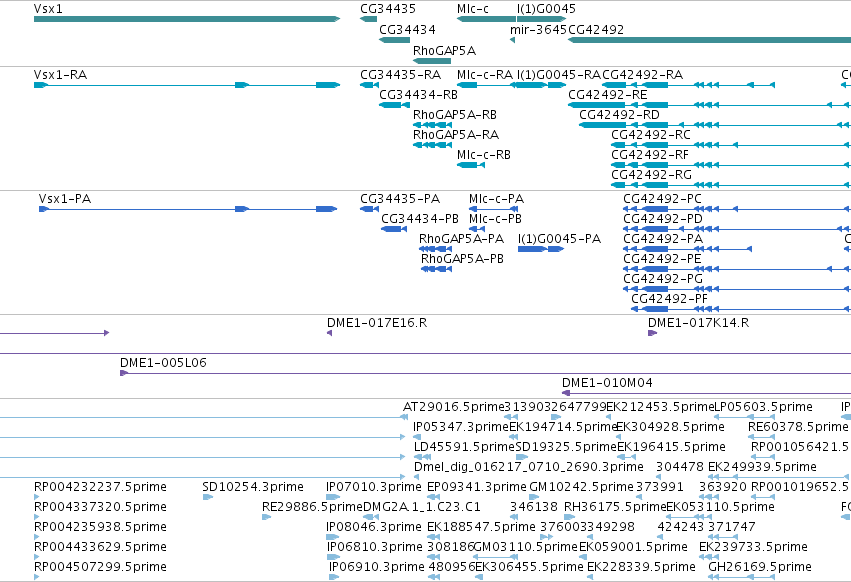Open the IP05347.3prime EST
The image size is (851, 582).
[x=417, y=436]
